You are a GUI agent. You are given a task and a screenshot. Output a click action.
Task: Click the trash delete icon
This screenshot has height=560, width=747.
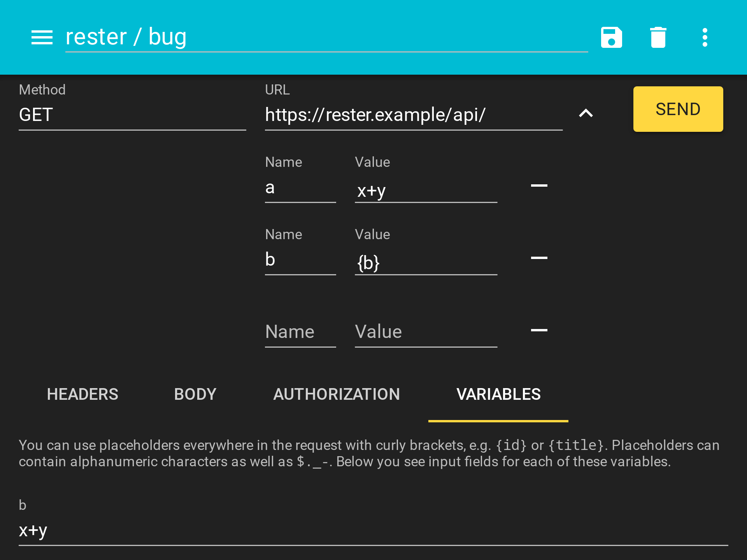click(x=658, y=37)
